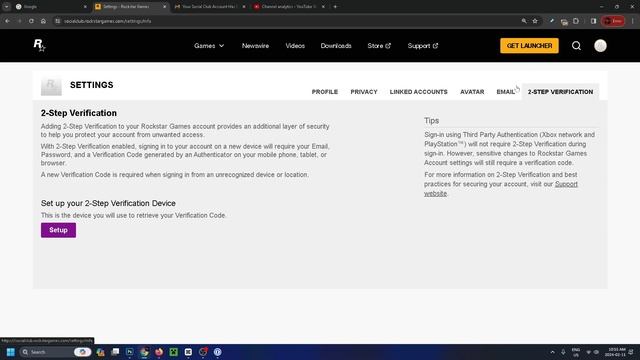Open the Support external link
The image size is (640, 360).
[422, 46]
